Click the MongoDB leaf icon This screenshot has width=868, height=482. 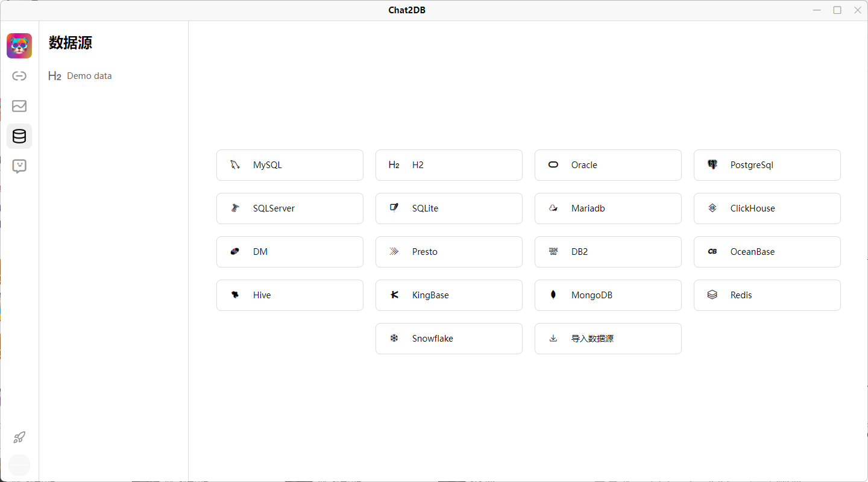point(553,295)
